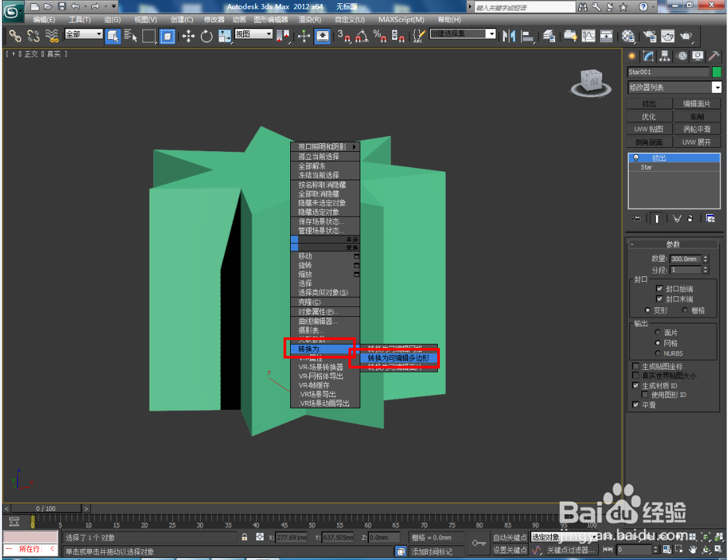Click the Select by Name icon
The width and height of the screenshot is (728, 560).
[x=131, y=36]
